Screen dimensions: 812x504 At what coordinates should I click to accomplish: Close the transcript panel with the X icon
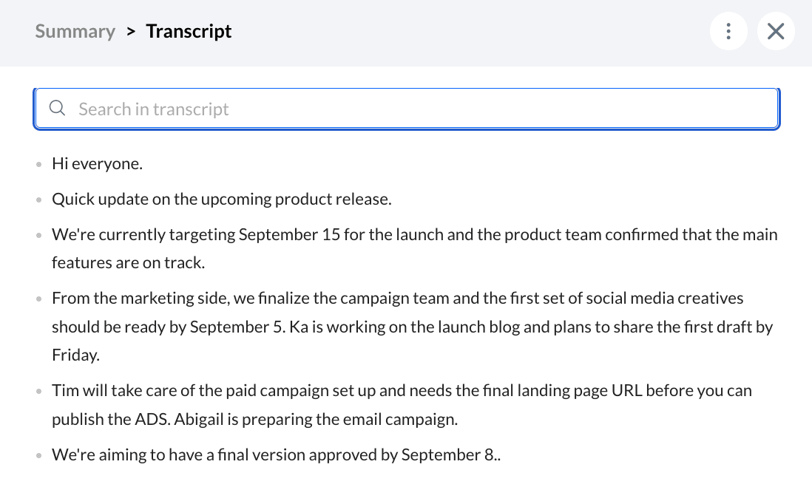pyautogui.click(x=775, y=31)
